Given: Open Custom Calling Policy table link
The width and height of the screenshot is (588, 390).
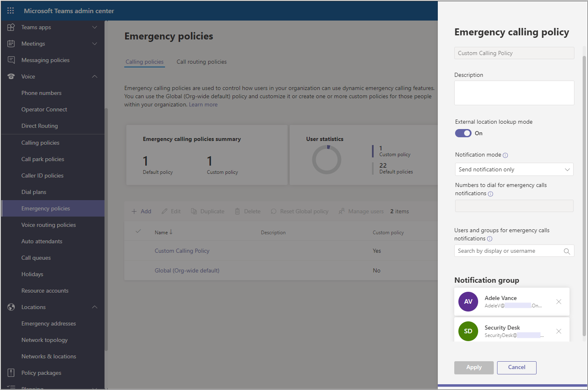Looking at the screenshot, I should pos(182,251).
